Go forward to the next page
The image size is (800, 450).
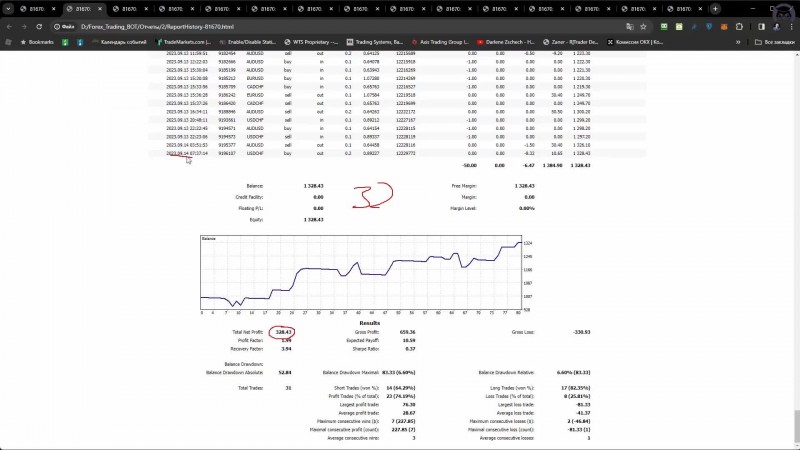pyautogui.click(x=24, y=27)
